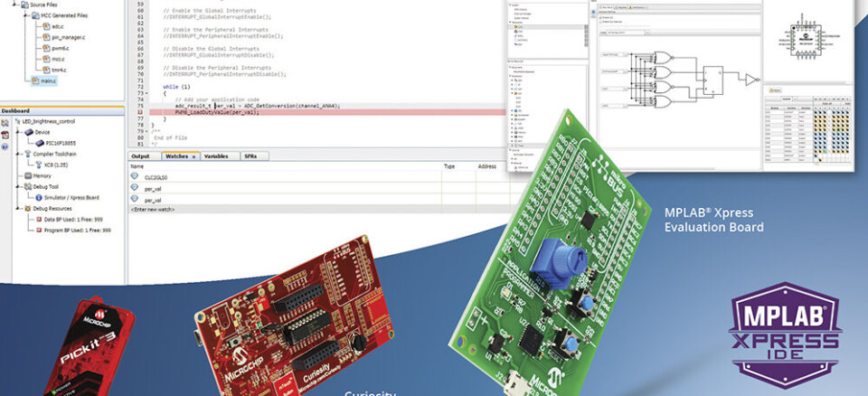Image resolution: width=868 pixels, height=396 pixels.
Task: Click the Simulator / Xpress Board info icon
Action: tap(39, 197)
